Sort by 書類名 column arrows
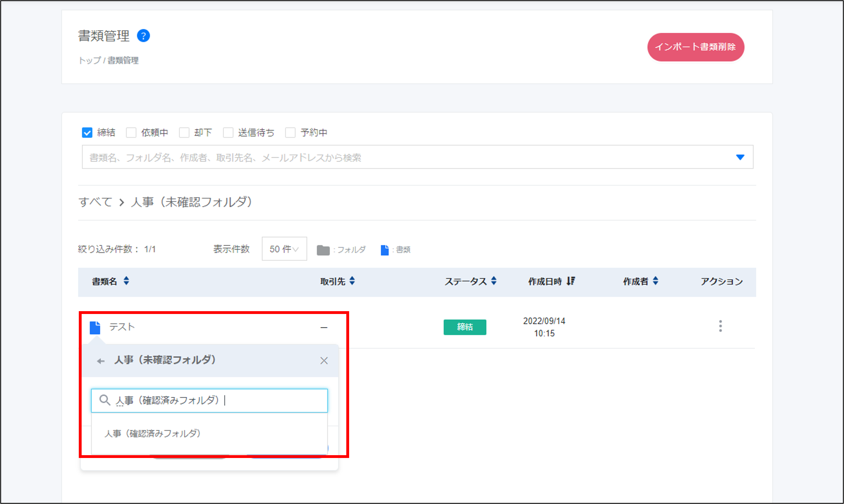 pyautogui.click(x=126, y=281)
